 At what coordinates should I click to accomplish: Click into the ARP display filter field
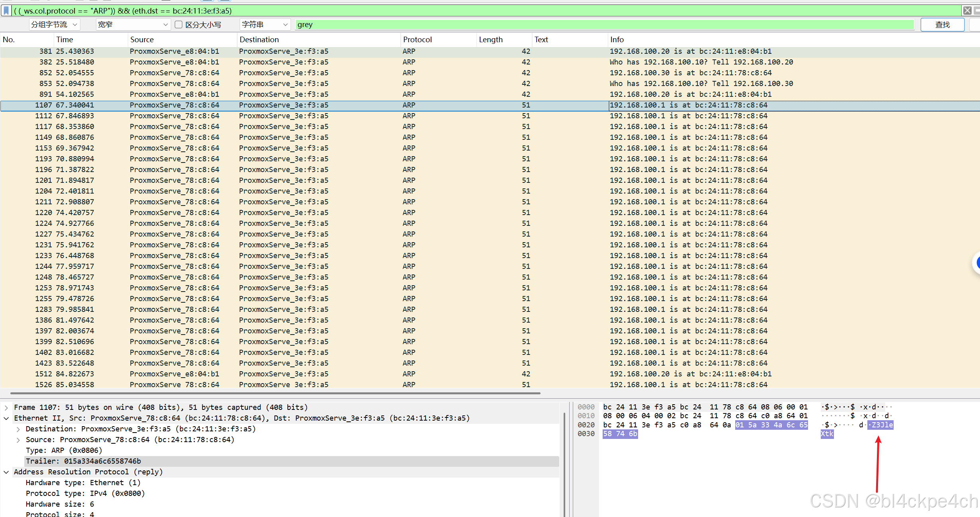pos(478,11)
